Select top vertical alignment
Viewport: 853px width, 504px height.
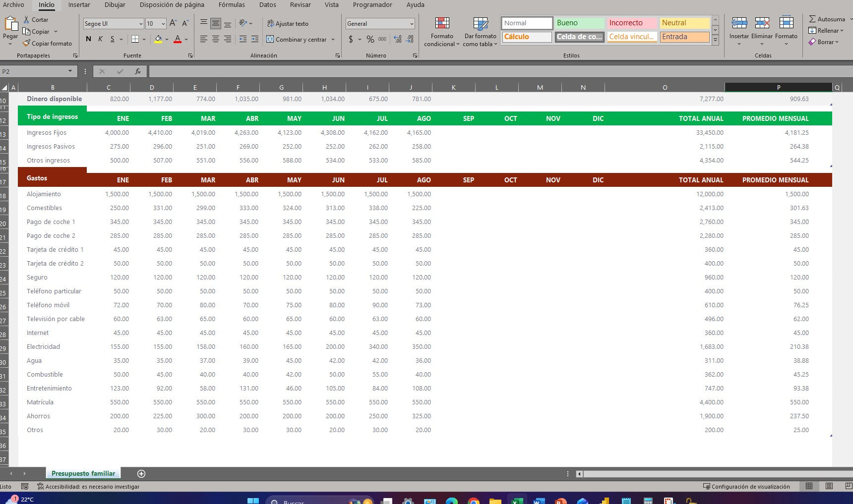click(x=204, y=23)
